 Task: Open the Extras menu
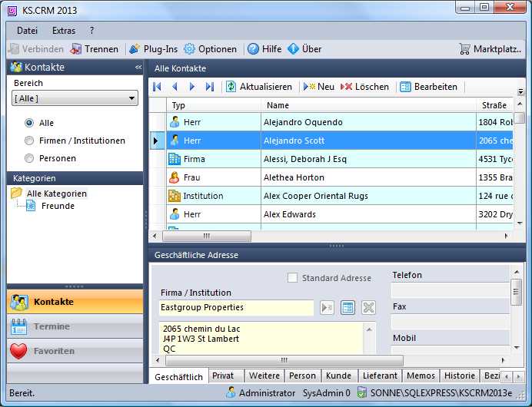click(x=64, y=31)
